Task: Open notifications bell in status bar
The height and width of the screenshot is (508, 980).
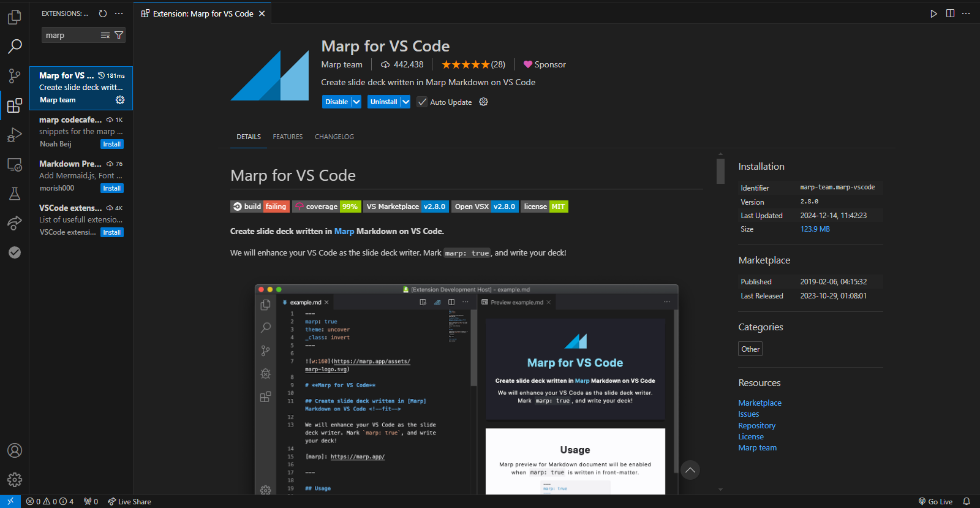Action: (x=967, y=501)
